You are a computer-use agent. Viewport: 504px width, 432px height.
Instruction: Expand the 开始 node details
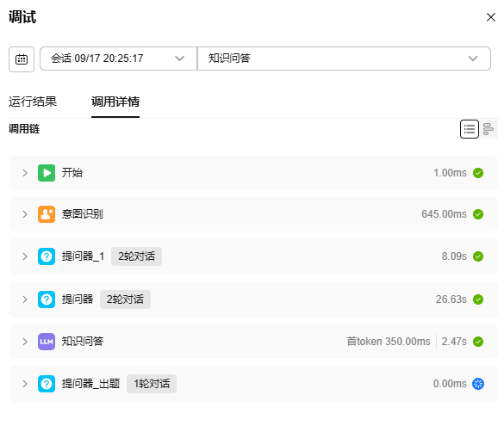[x=25, y=173]
